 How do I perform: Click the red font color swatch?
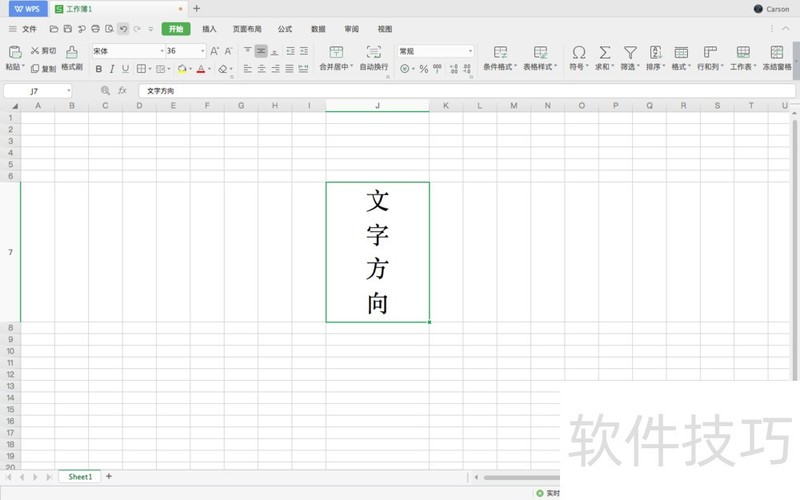[200, 69]
